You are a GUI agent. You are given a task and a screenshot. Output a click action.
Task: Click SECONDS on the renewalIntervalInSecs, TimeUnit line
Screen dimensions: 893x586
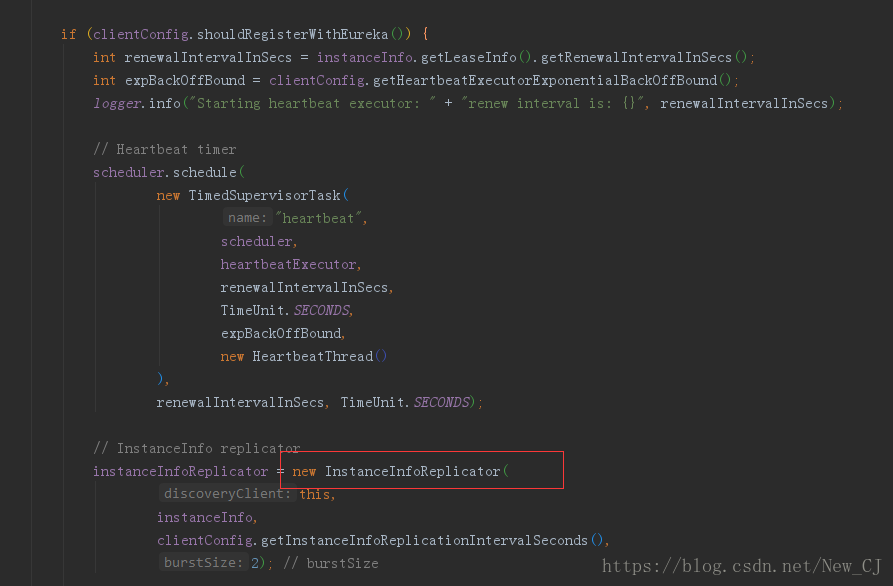click(x=441, y=403)
